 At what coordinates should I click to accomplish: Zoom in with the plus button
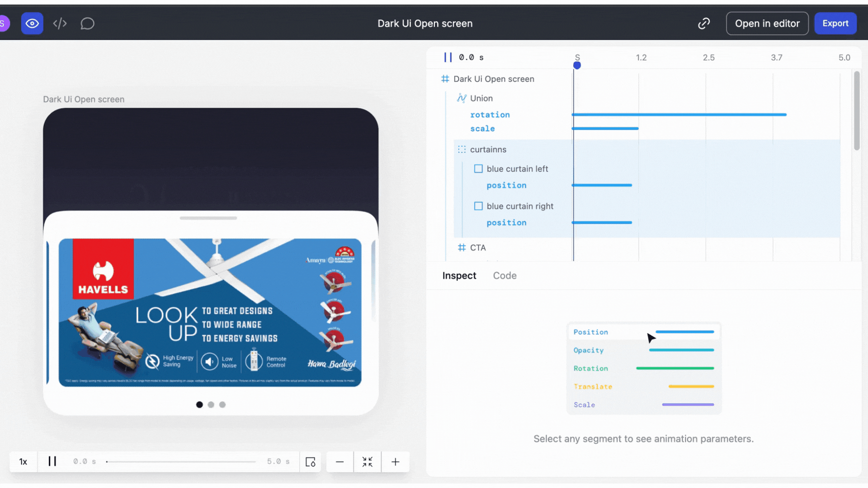click(396, 462)
